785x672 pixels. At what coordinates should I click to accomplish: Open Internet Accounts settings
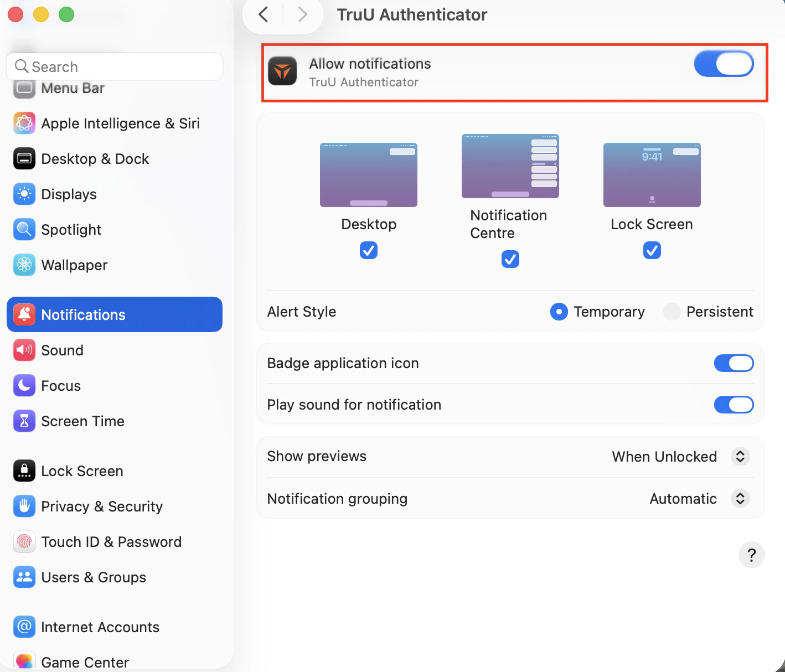115,627
